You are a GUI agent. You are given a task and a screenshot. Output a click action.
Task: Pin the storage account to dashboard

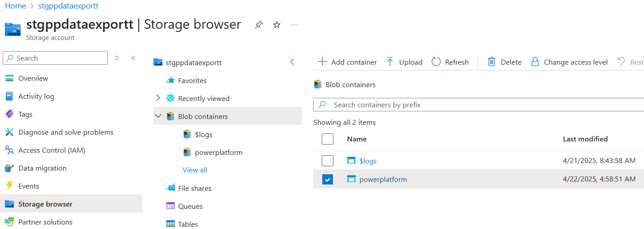tap(258, 25)
